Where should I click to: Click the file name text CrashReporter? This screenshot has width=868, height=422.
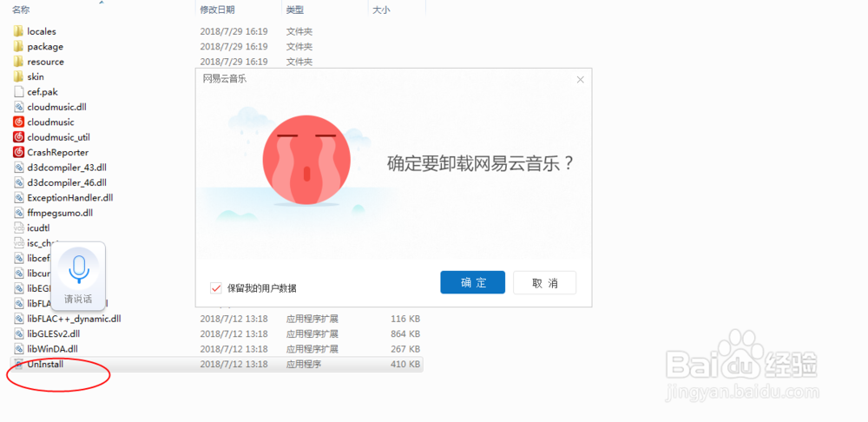[57, 152]
